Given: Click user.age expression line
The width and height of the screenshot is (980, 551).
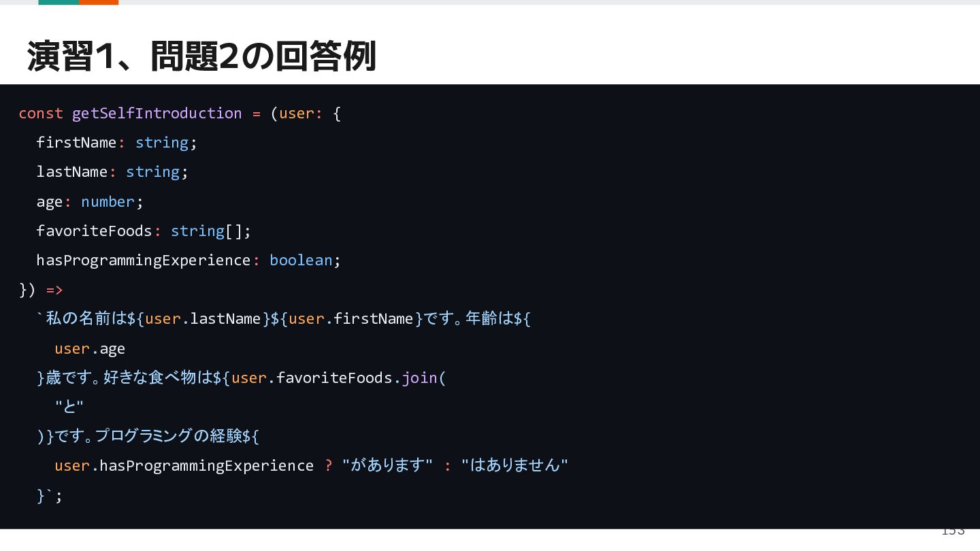Looking at the screenshot, I should click(x=90, y=348).
